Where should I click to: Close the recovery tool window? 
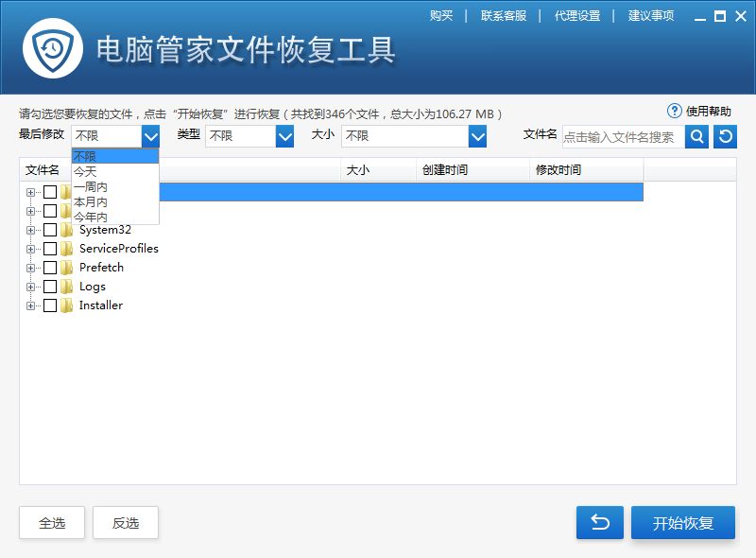pos(741,16)
